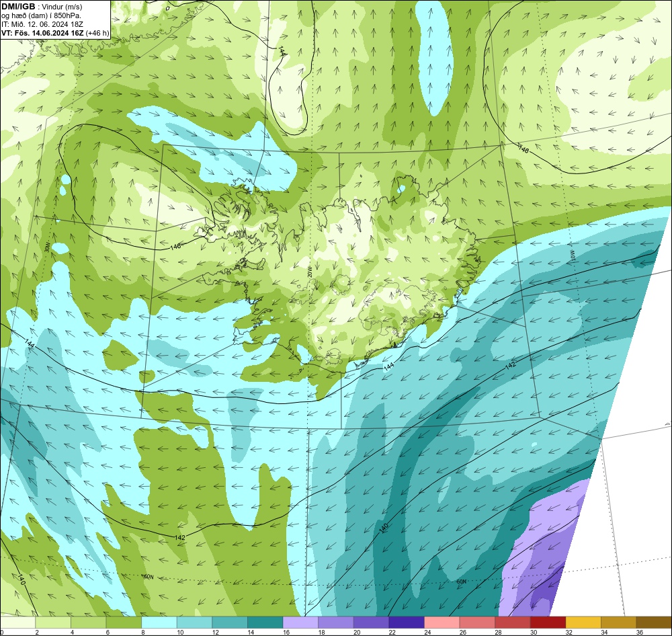The width and height of the screenshot is (672, 636).
Task: Click the '144' contour label near left edge
Action: (30, 344)
